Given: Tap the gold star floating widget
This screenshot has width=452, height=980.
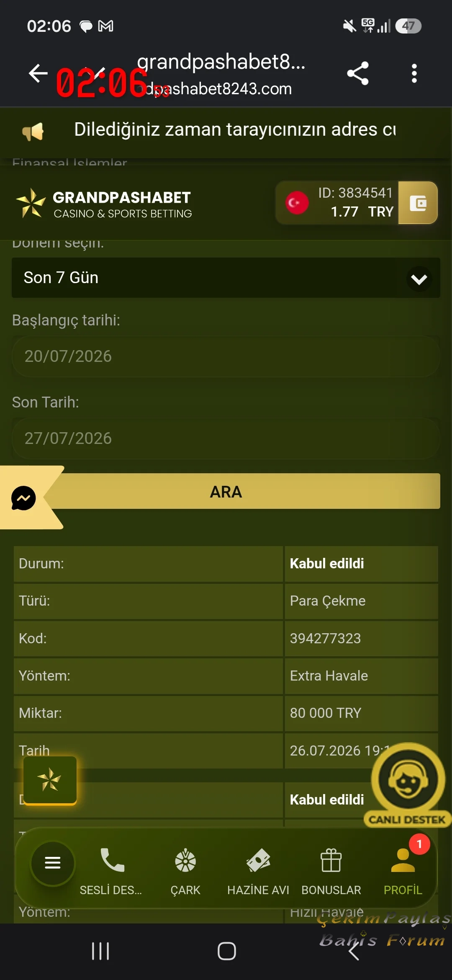Looking at the screenshot, I should pos(50,780).
